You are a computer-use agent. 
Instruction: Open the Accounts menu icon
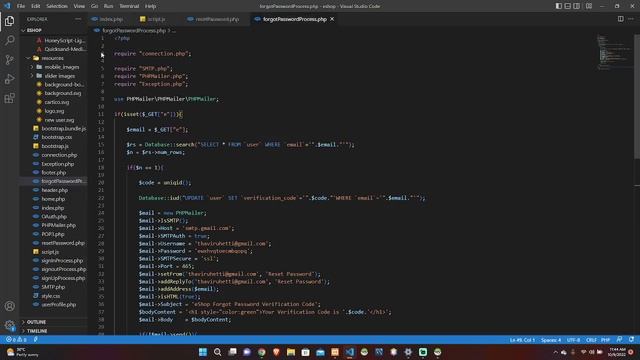point(9,306)
